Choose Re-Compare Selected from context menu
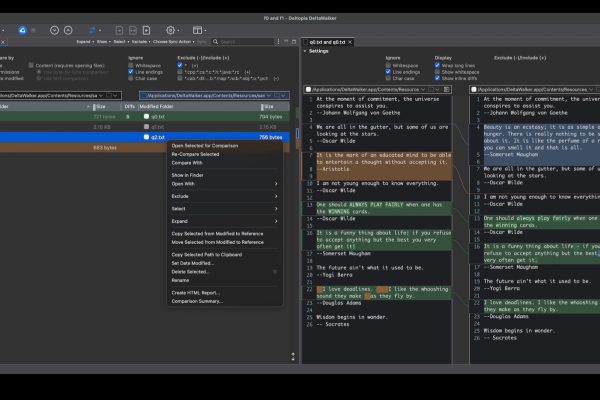This screenshot has height=400, width=600. [x=195, y=154]
